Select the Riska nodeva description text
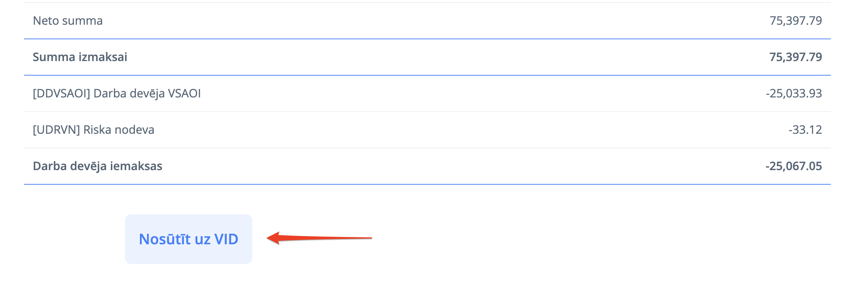Image resolution: width=868 pixels, height=285 pixels. (x=119, y=130)
